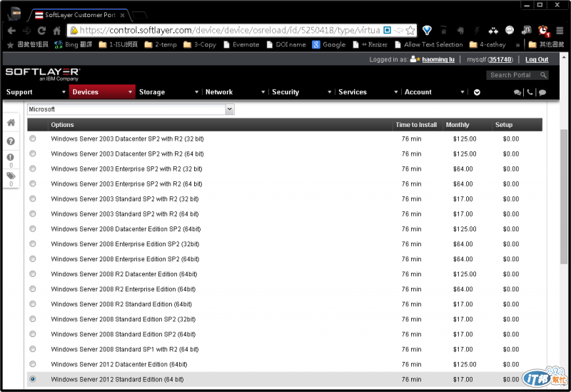This screenshot has height=392, width=571.
Task: Click the browser address bar URL
Action: [229, 30]
